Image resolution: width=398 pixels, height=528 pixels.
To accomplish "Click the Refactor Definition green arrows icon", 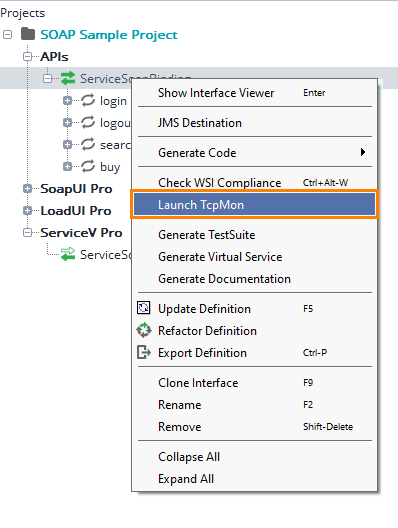I will coord(144,330).
